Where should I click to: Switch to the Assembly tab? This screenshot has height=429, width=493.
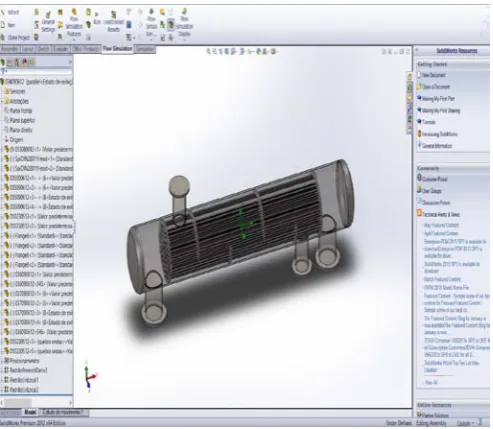coord(10,49)
